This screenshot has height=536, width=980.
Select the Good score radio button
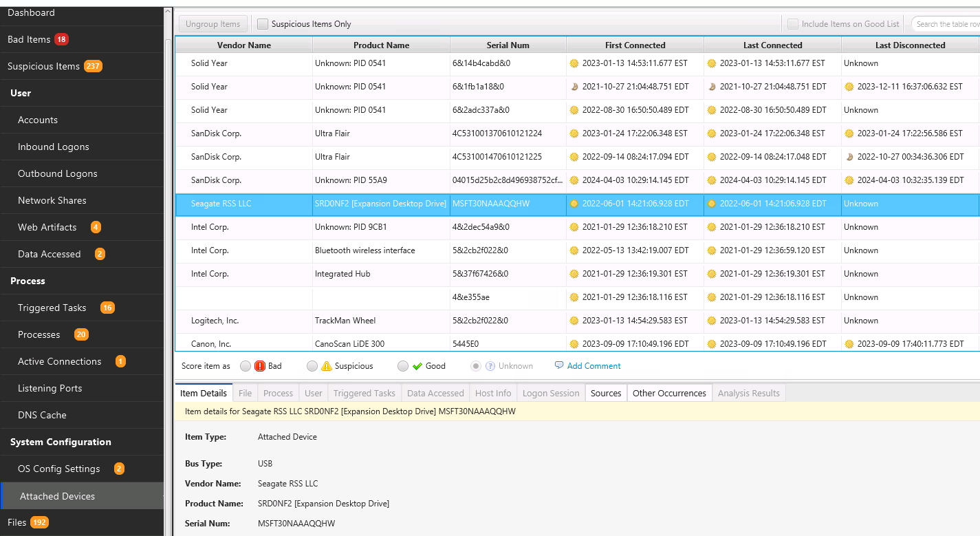click(x=403, y=366)
